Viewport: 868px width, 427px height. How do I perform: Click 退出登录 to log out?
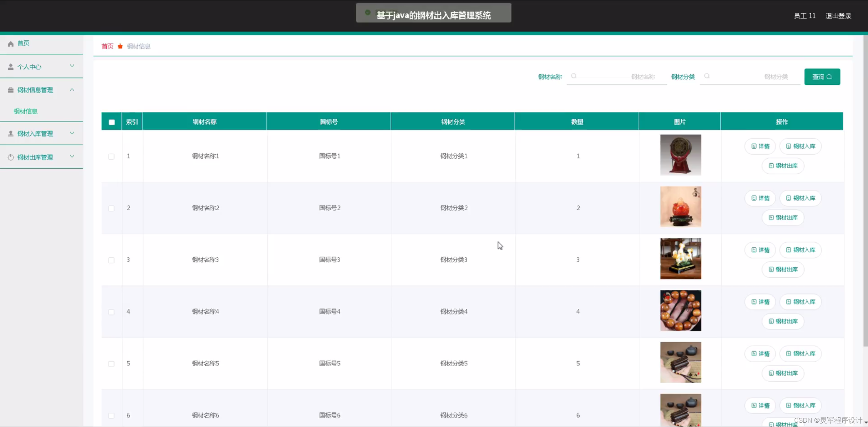[x=838, y=16]
